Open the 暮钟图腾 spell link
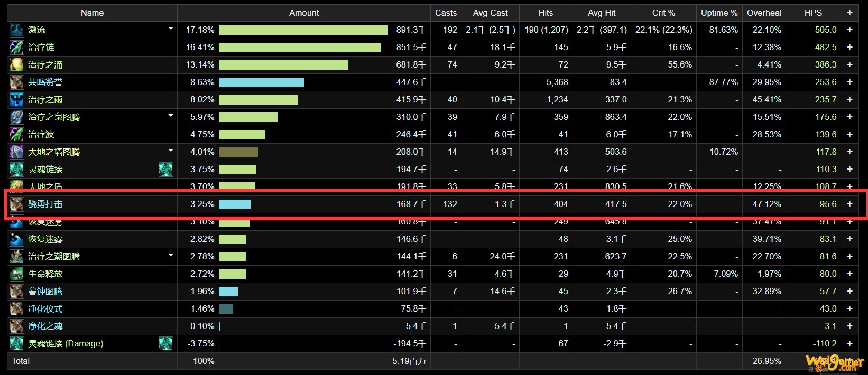The width and height of the screenshot is (868, 375). (x=45, y=292)
